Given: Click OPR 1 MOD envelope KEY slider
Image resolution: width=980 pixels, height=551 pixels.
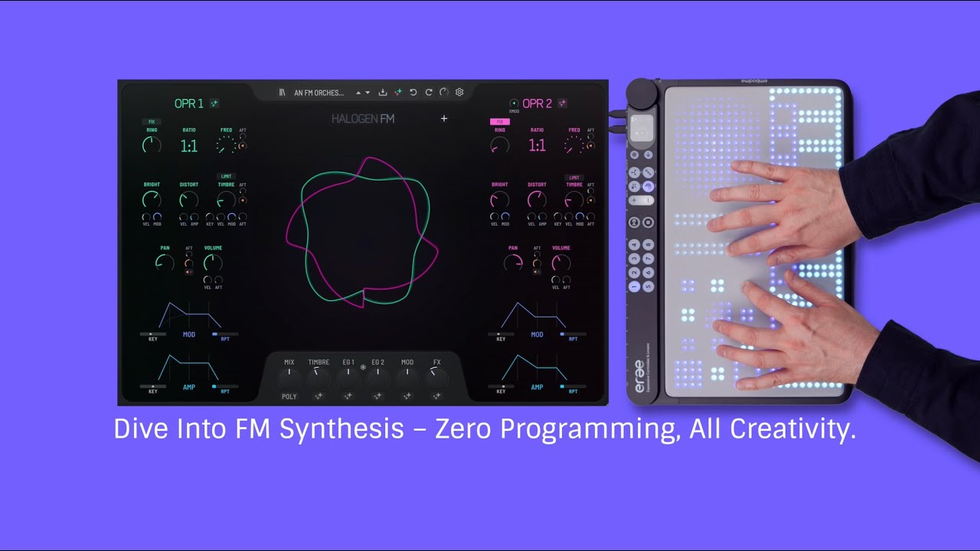Looking at the screenshot, I should click(x=153, y=334).
